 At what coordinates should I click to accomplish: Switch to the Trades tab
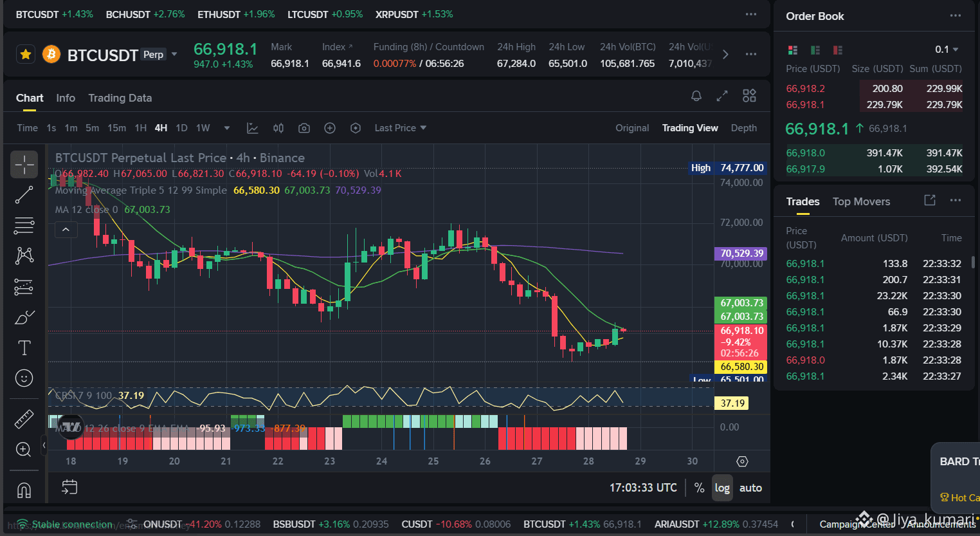[803, 201]
